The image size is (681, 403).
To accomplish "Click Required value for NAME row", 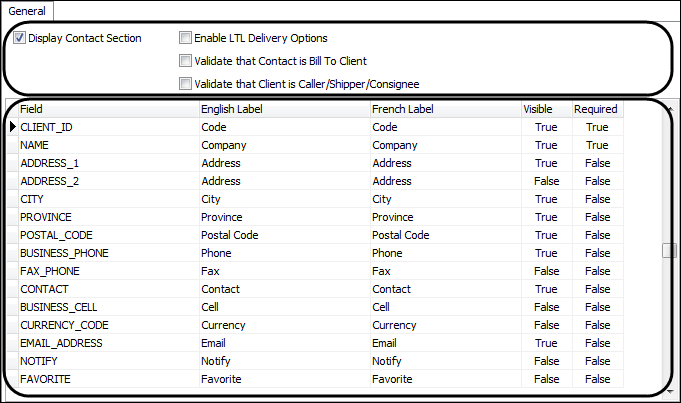I will click(597, 145).
